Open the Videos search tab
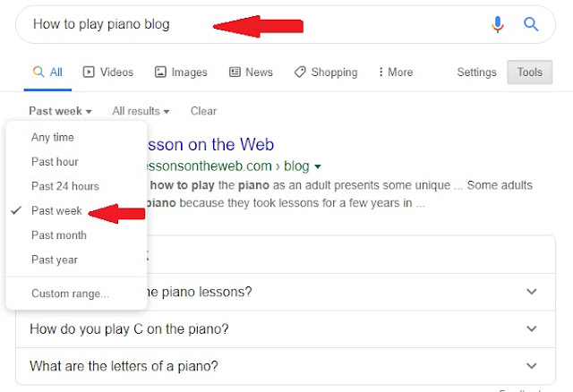The width and height of the screenshot is (573, 392). click(x=108, y=72)
